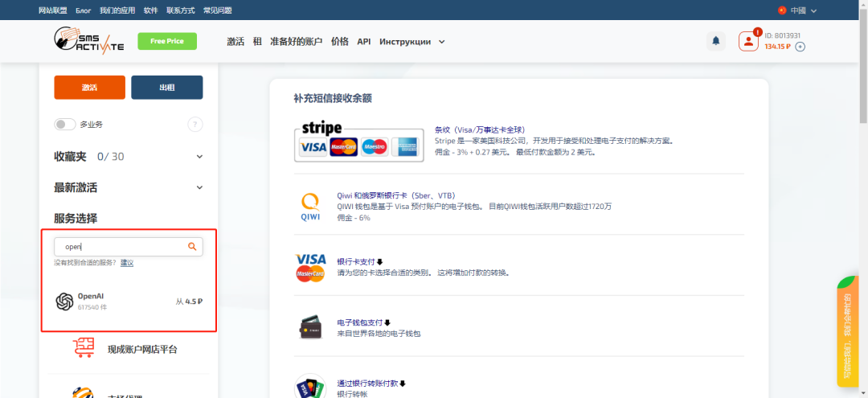Select the QIWI wallet logo
Screen dimensions: 868x398
point(310,207)
